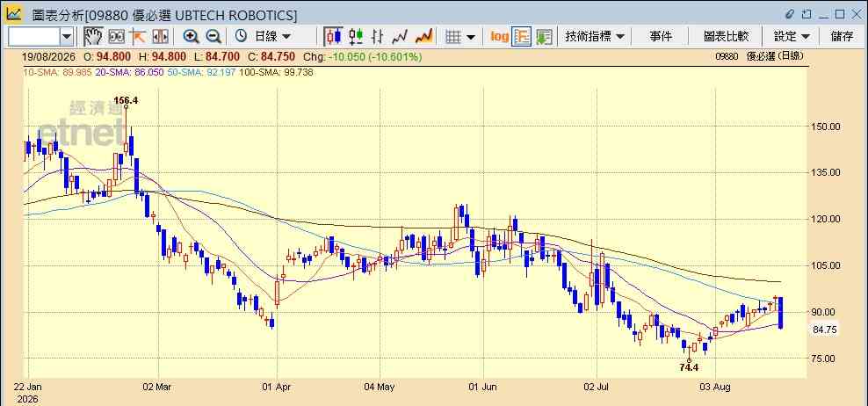Viewport: 868px width, 406px height.
Task: Zoom out of the chart
Action: [x=213, y=37]
